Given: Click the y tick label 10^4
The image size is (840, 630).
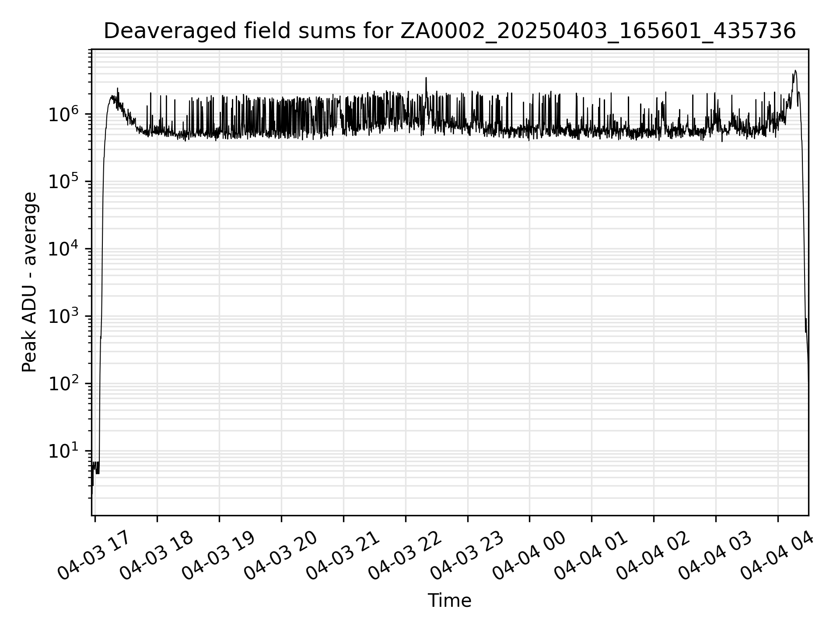Looking at the screenshot, I should click(x=64, y=248).
